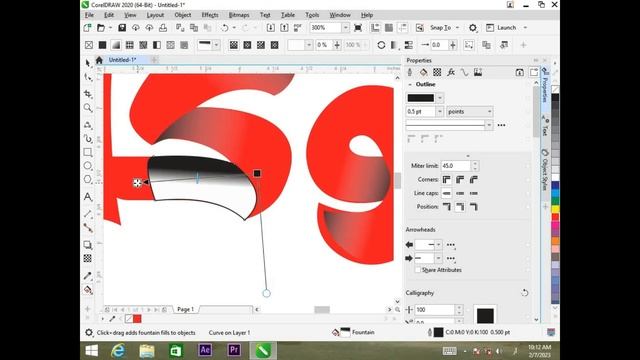Choose Vector pattern fill on property bar
The height and width of the screenshot is (360, 640).
tap(129, 45)
